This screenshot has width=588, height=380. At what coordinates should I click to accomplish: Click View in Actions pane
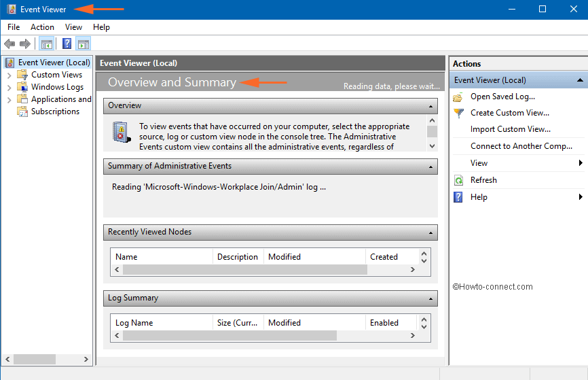click(479, 163)
